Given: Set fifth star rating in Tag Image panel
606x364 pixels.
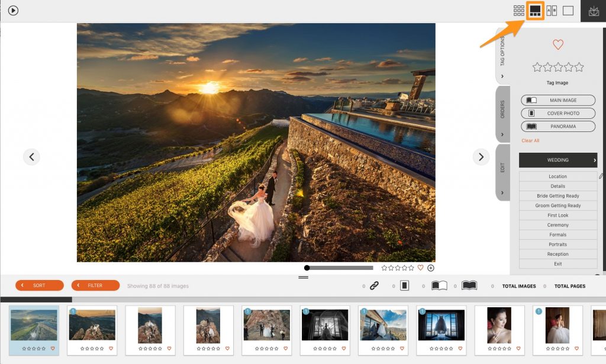Looking at the screenshot, I should (x=579, y=67).
